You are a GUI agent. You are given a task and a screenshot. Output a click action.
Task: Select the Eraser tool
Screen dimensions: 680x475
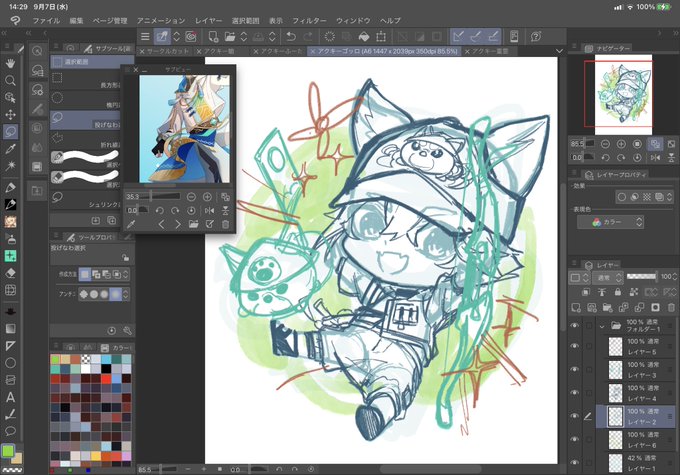(x=10, y=273)
